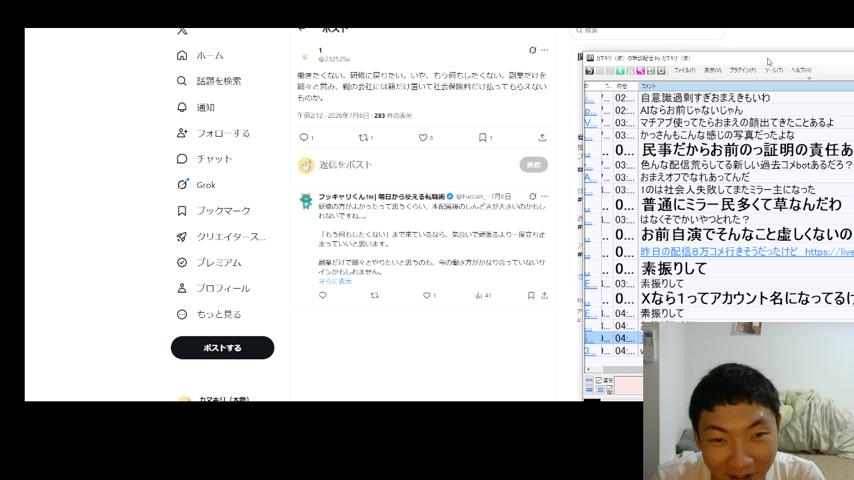This screenshot has height=480, width=854.
Task: Open Grok in X sidebar
Action: click(x=197, y=185)
